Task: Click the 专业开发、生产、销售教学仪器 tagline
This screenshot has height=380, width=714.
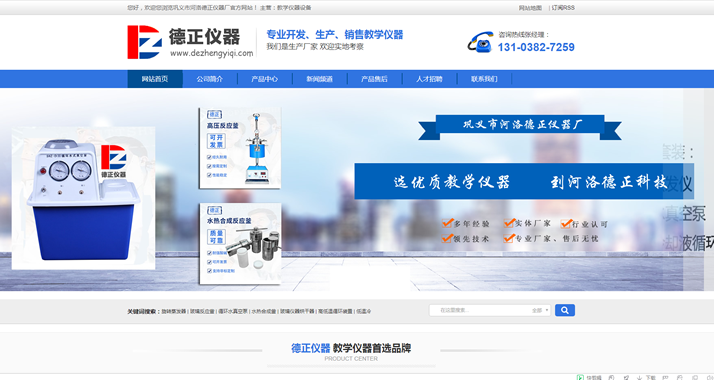Action: [335, 35]
